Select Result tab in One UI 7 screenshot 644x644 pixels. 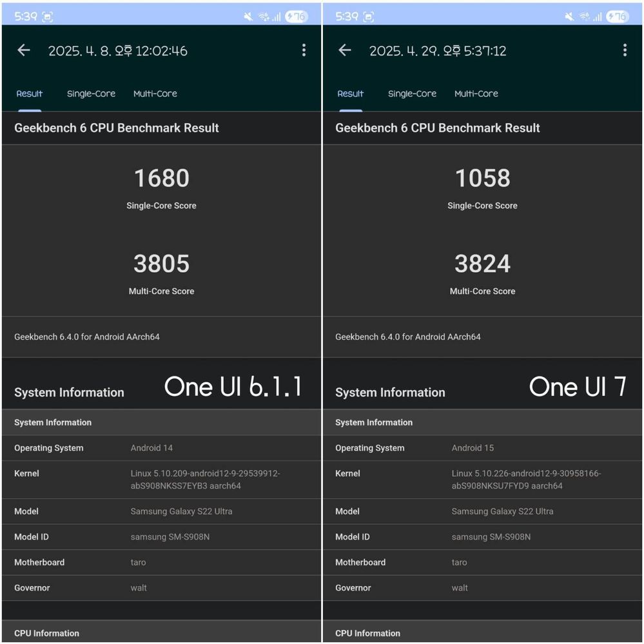[x=350, y=93]
